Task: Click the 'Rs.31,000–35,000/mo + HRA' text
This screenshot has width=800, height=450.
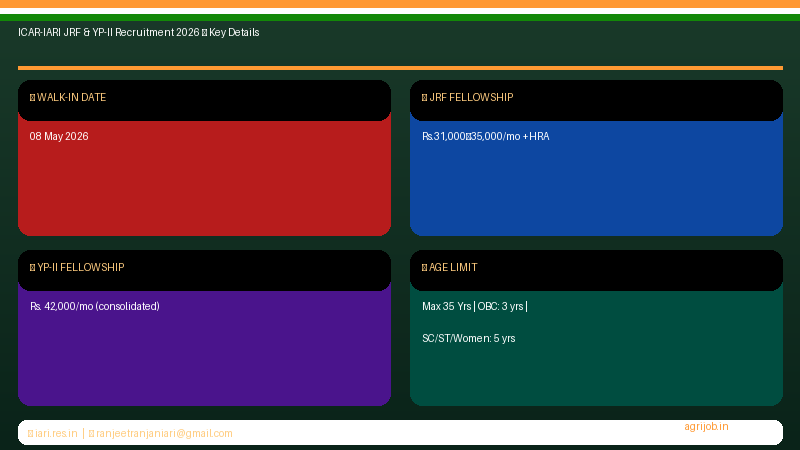Action: [x=486, y=136]
